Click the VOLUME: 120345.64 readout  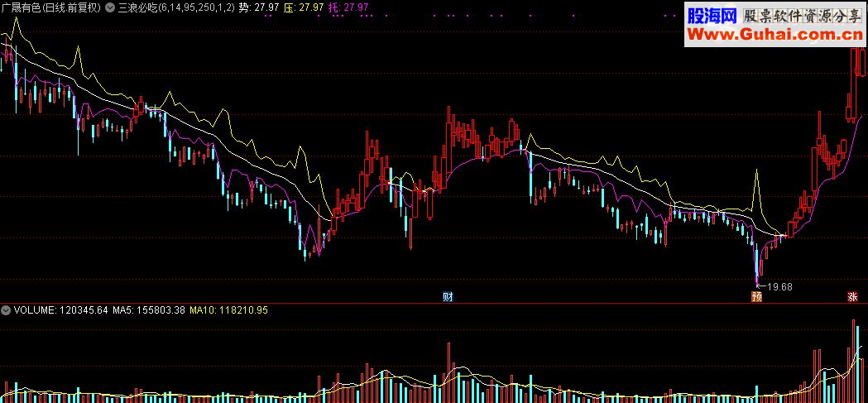[x=61, y=310]
